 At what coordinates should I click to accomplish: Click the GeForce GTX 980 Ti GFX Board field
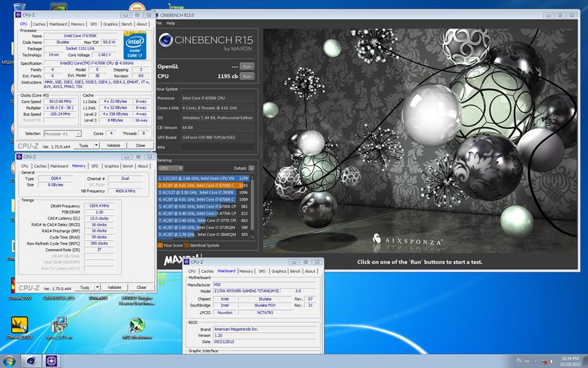pyautogui.click(x=217, y=137)
